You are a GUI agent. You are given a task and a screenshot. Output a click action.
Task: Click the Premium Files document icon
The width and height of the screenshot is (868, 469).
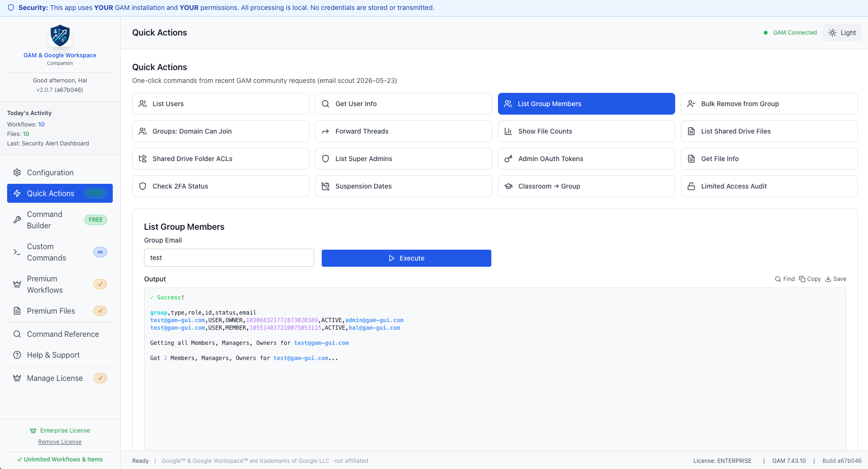tap(17, 311)
